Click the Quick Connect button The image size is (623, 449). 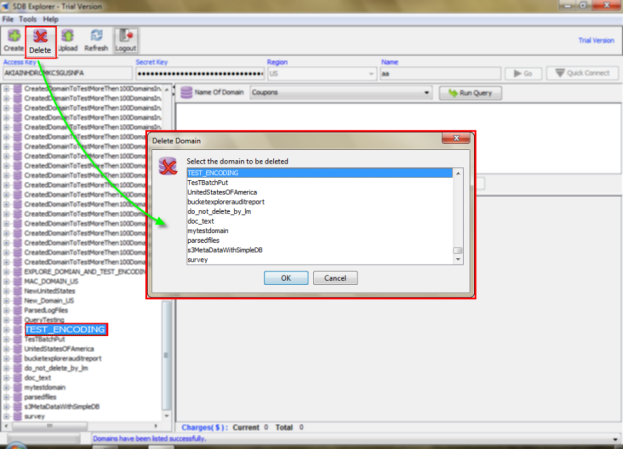[582, 73]
